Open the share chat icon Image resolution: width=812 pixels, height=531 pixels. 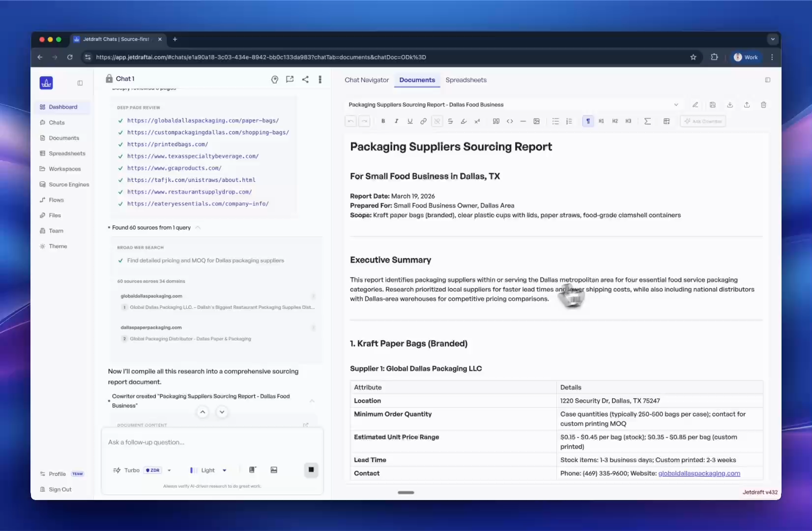coord(305,79)
